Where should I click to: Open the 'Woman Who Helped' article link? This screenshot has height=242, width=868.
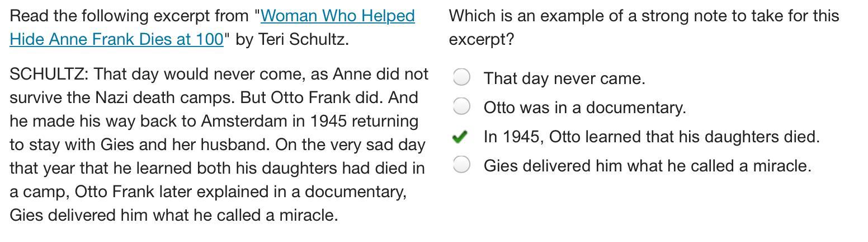click(337, 16)
